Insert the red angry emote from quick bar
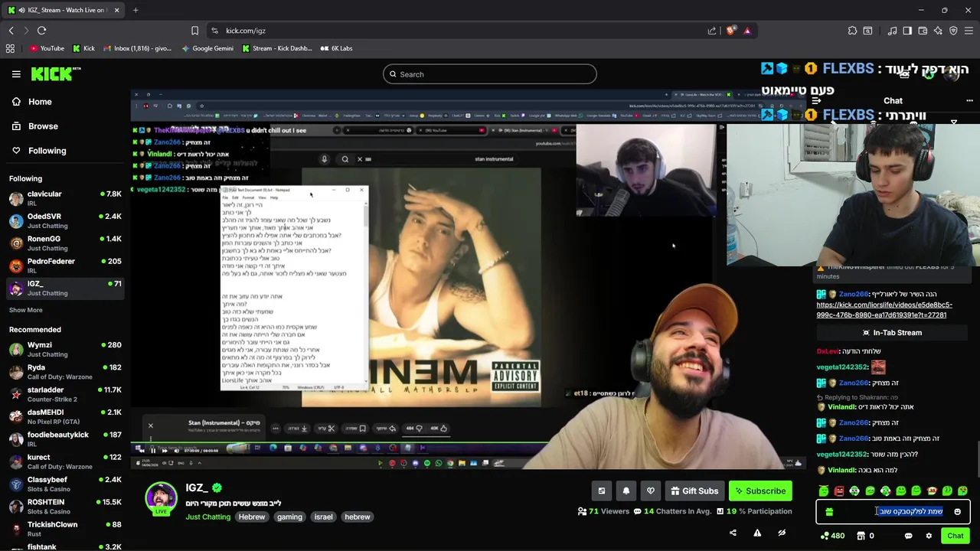Viewport: 980px width, 551px height. [839, 491]
